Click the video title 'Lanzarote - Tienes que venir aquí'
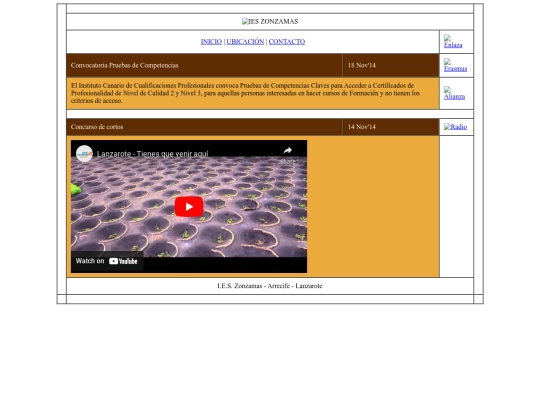 153,154
